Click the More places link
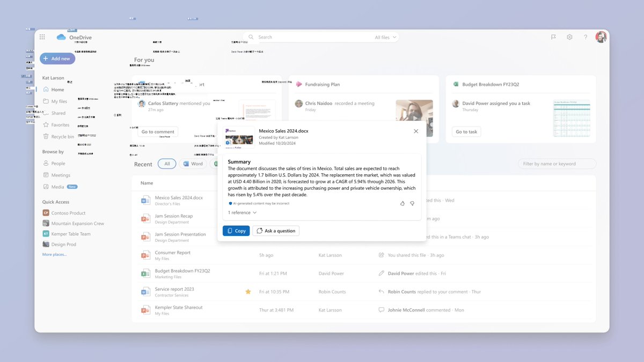This screenshot has width=644, height=362. [x=55, y=255]
